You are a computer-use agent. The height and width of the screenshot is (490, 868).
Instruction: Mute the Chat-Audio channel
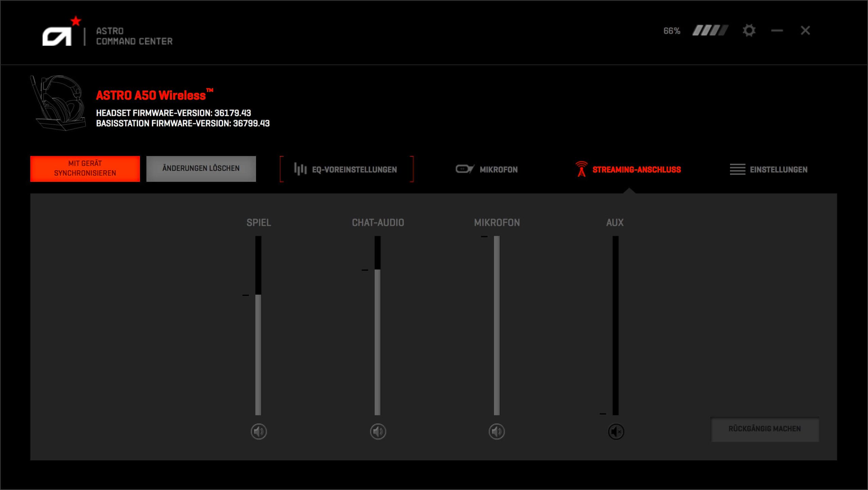point(378,432)
